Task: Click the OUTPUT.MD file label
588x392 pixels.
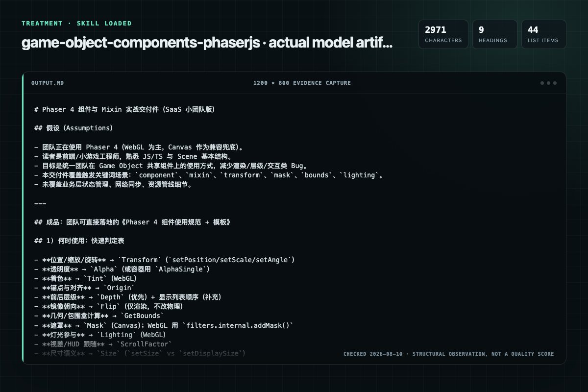Action: click(48, 83)
